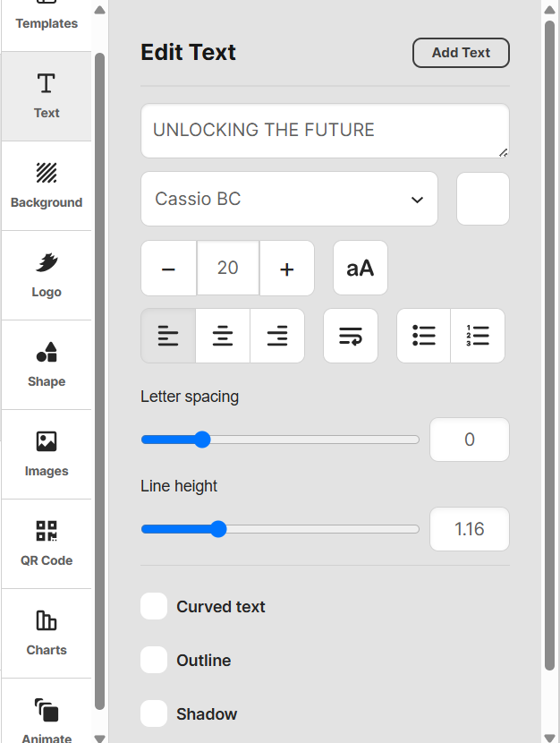Screen dimensions: 560x743
Task: Align text to the left
Action: click(168, 336)
